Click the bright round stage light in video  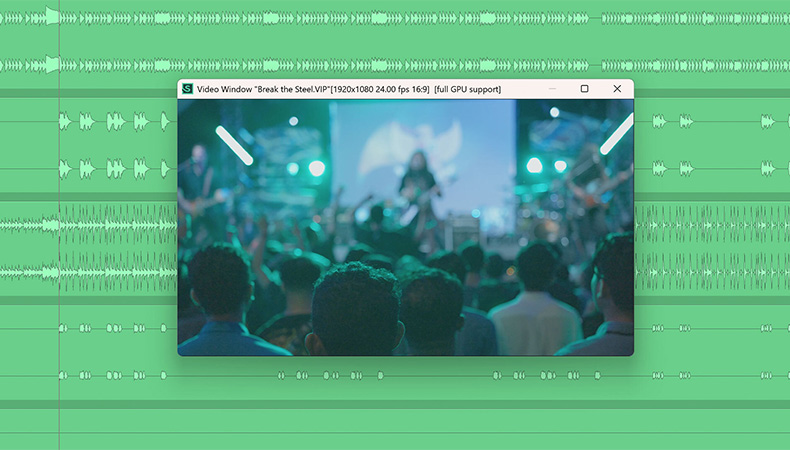[x=316, y=168]
